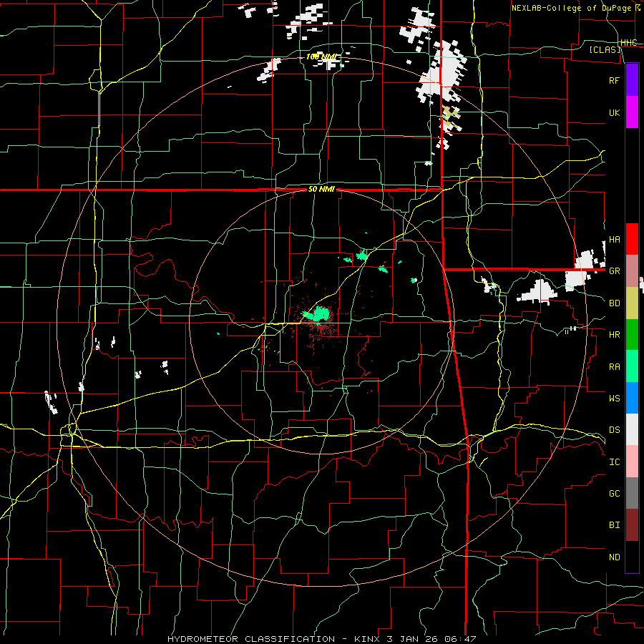Viewport: 644px width, 644px height.
Task: Click the GC legend label
Action: 614,494
